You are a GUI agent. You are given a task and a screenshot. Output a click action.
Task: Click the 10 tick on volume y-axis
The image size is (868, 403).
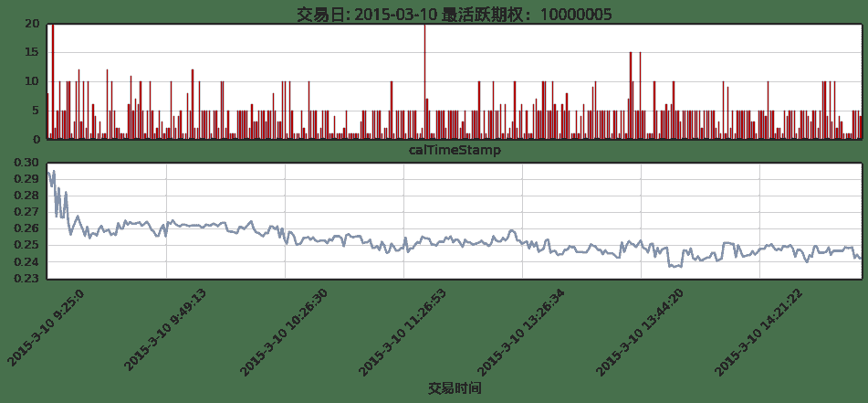click(x=32, y=81)
